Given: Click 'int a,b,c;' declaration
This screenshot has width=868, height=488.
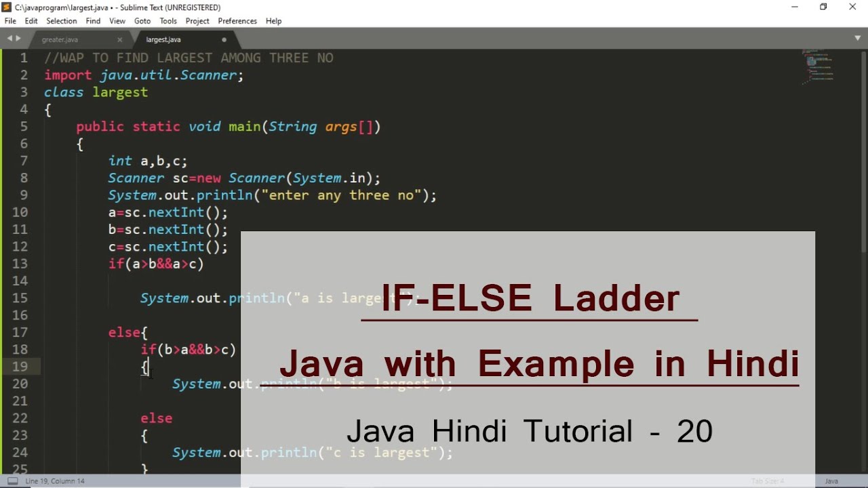Looking at the screenshot, I should click(x=148, y=161).
